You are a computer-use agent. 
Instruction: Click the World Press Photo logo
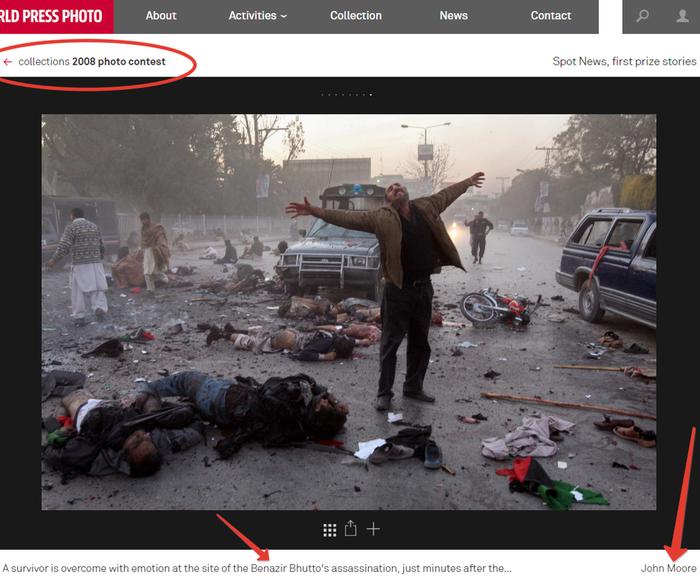point(56,16)
